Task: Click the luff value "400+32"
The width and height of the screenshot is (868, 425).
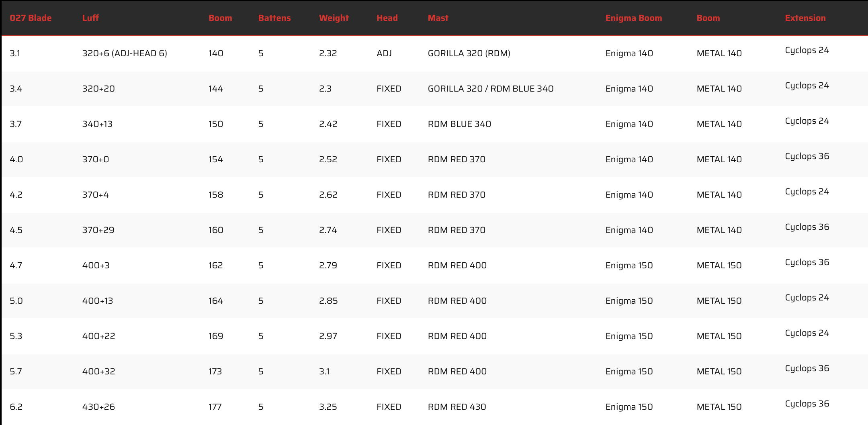Action: [99, 372]
